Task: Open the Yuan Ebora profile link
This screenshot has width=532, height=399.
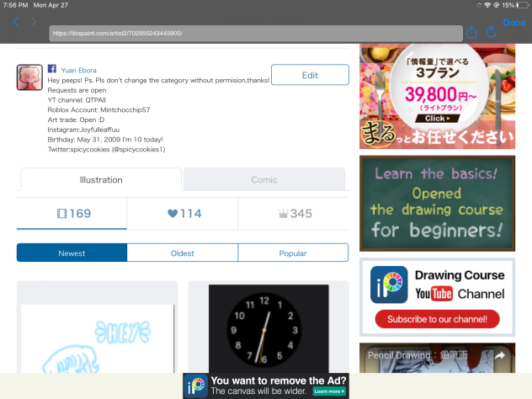Action: coord(78,71)
